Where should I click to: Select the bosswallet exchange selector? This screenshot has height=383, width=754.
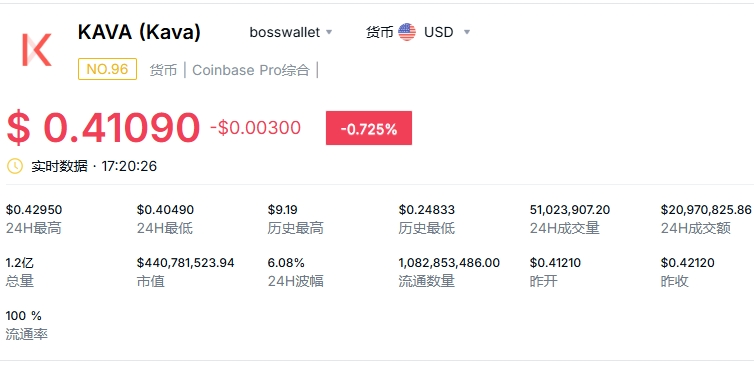[291, 32]
